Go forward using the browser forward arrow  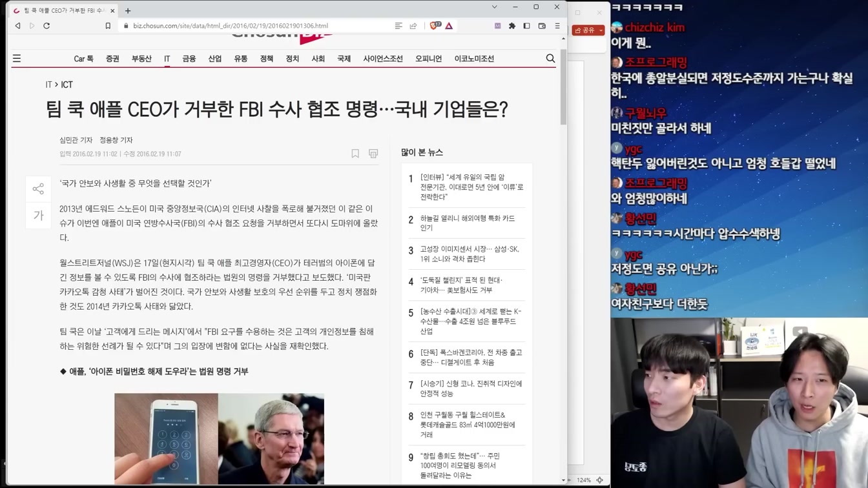32,26
